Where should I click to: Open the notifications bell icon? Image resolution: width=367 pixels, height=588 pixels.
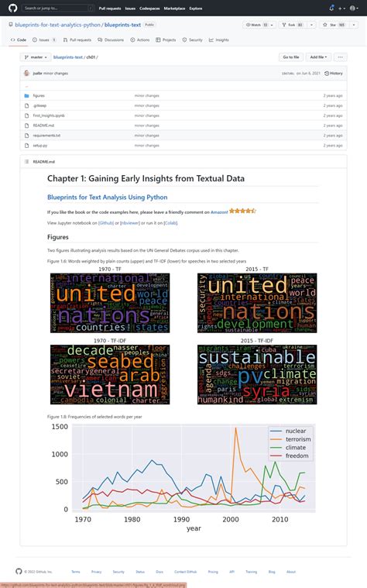(331, 8)
